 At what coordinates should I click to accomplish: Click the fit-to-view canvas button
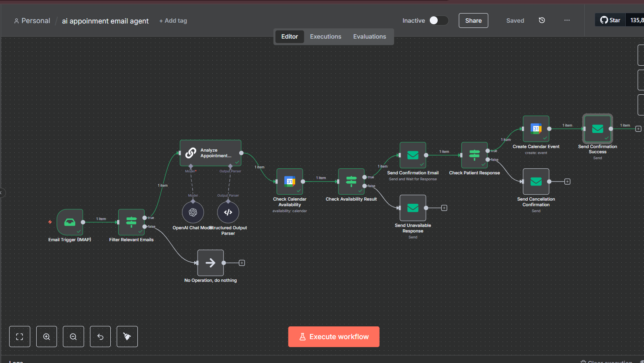(x=20, y=337)
